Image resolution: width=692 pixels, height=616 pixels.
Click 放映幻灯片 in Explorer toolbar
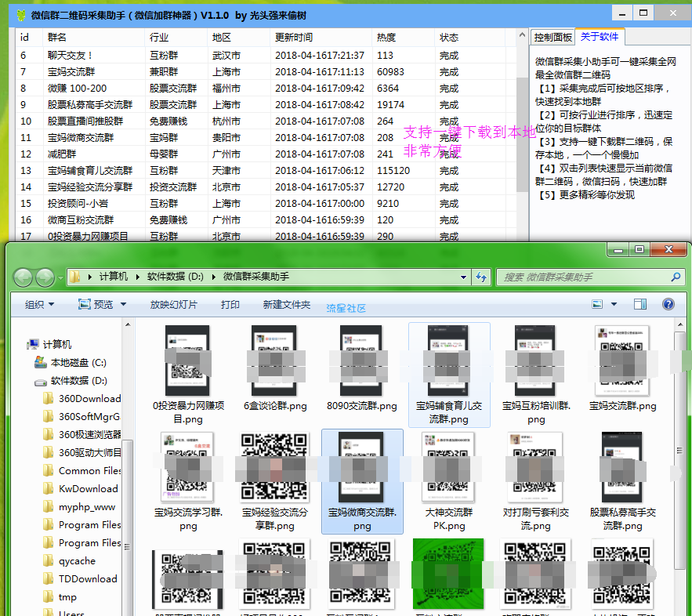click(174, 304)
